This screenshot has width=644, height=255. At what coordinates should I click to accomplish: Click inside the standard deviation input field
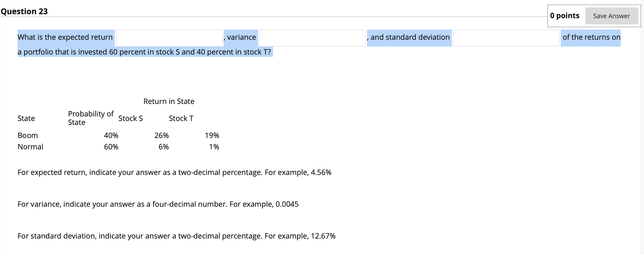506,38
